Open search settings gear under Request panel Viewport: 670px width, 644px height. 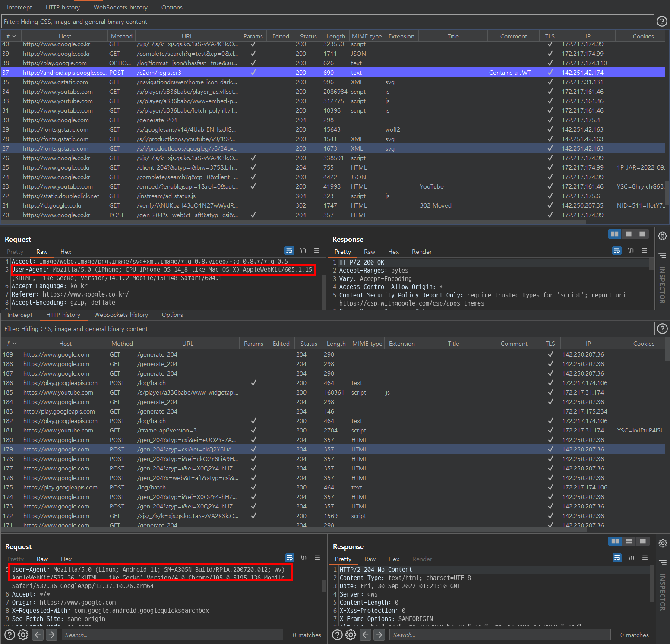[x=23, y=635]
